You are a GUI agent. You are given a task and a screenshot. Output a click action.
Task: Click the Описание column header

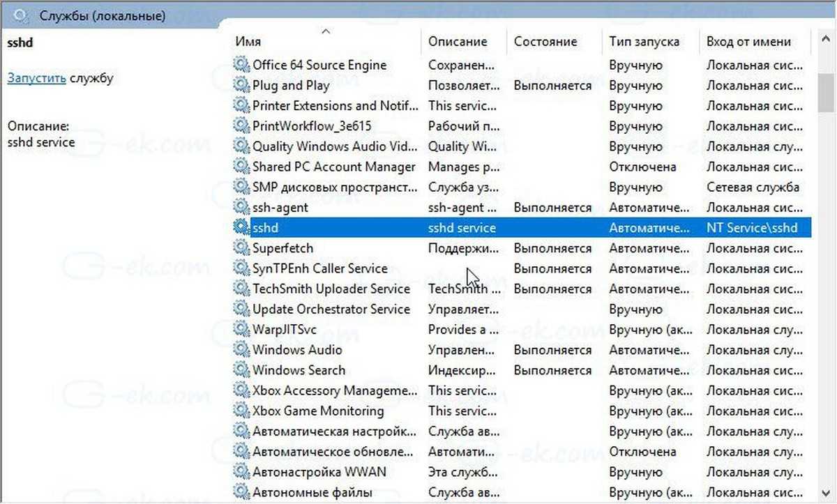click(x=458, y=42)
